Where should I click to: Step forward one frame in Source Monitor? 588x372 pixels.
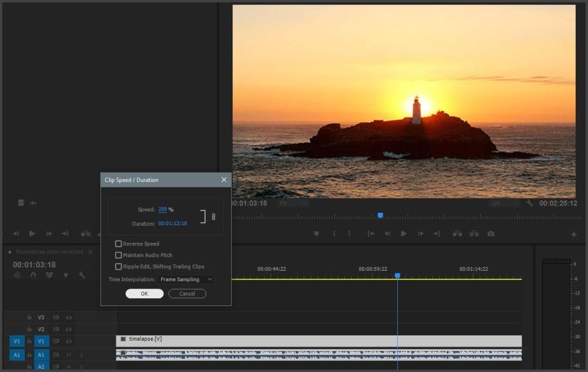point(49,234)
